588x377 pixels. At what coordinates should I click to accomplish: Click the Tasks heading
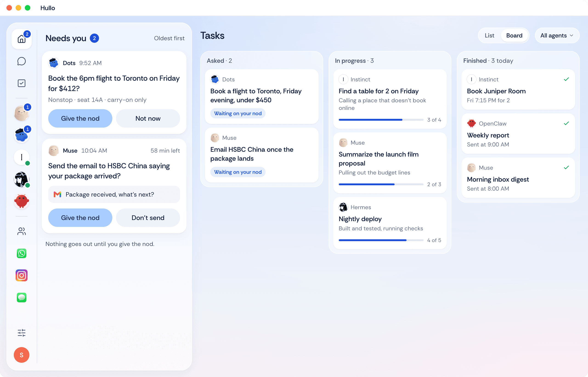click(x=212, y=35)
